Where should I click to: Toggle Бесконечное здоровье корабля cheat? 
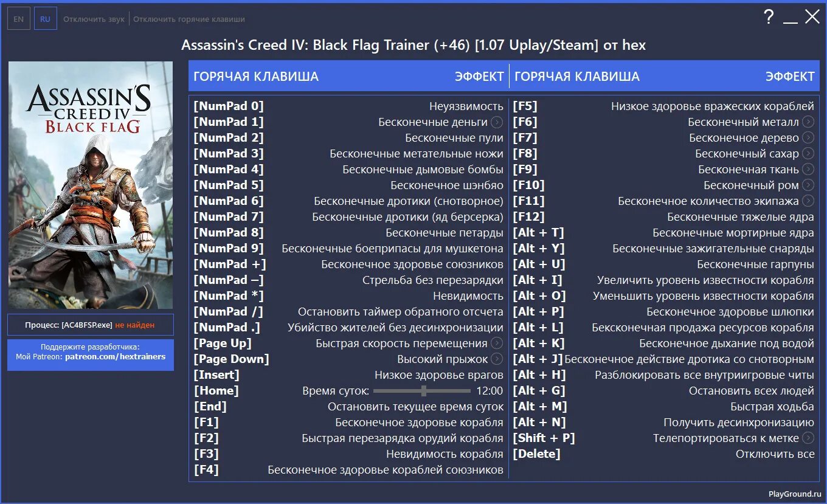pos(420,423)
